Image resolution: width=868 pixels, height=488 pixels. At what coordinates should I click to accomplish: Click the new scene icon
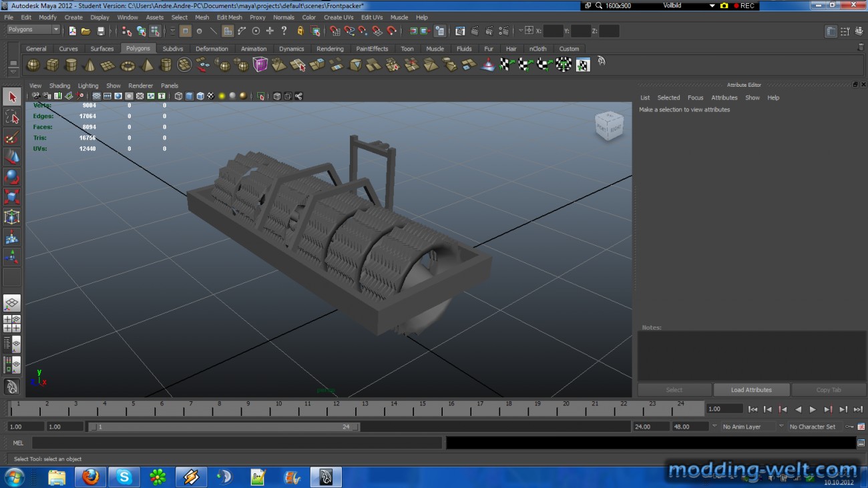click(x=72, y=31)
